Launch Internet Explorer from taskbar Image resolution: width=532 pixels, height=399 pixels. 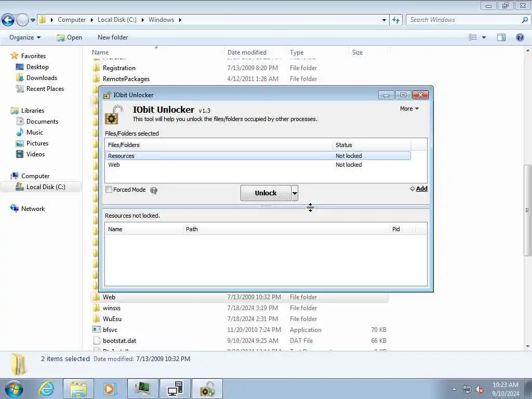pos(46,389)
